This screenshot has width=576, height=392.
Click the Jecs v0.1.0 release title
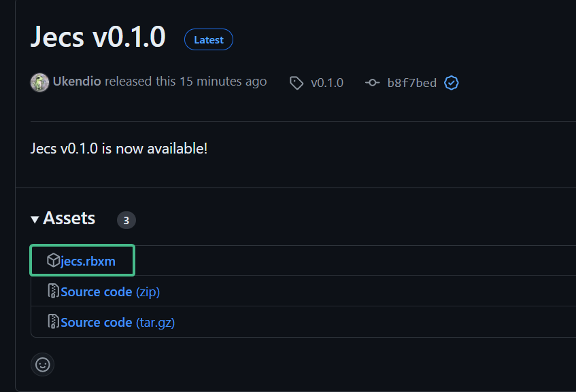pos(98,37)
